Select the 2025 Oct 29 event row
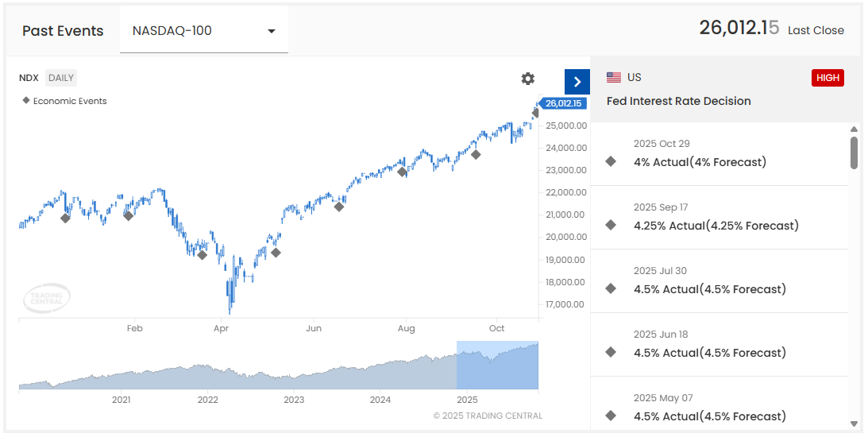868x437 pixels. pos(719,153)
